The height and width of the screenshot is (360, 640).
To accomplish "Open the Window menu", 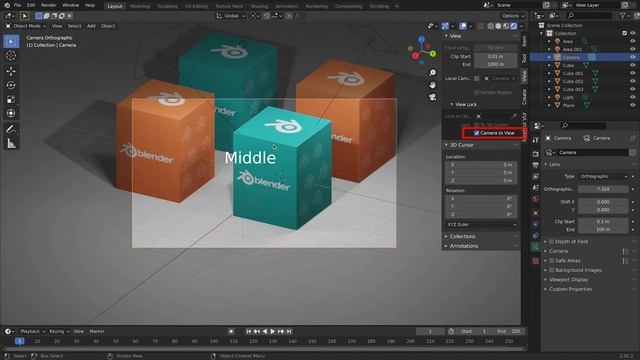I will [x=71, y=5].
